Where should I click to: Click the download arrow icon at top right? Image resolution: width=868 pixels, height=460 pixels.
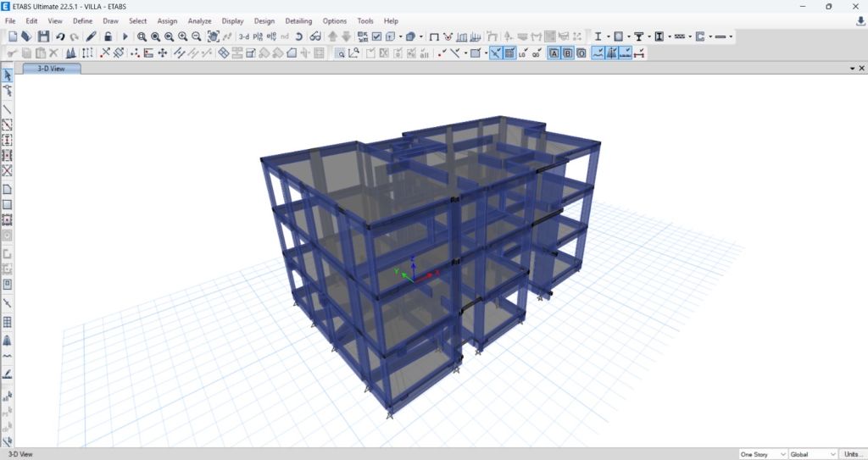point(860,21)
